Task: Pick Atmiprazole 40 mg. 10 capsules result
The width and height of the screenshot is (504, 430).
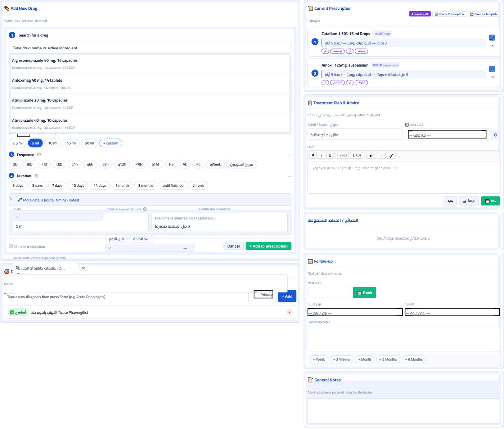Action: point(150,124)
